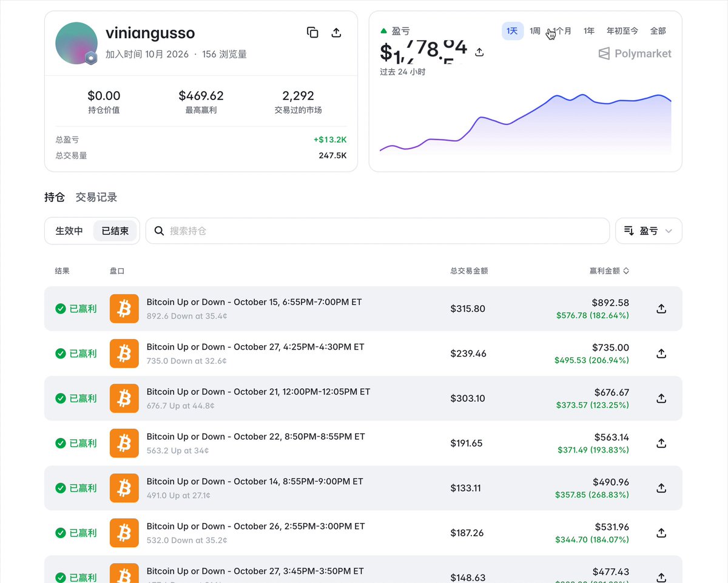The image size is (728, 583).
Task: Open Bitcoin Up or Down October 22 8:50PM market
Action: [x=256, y=437]
